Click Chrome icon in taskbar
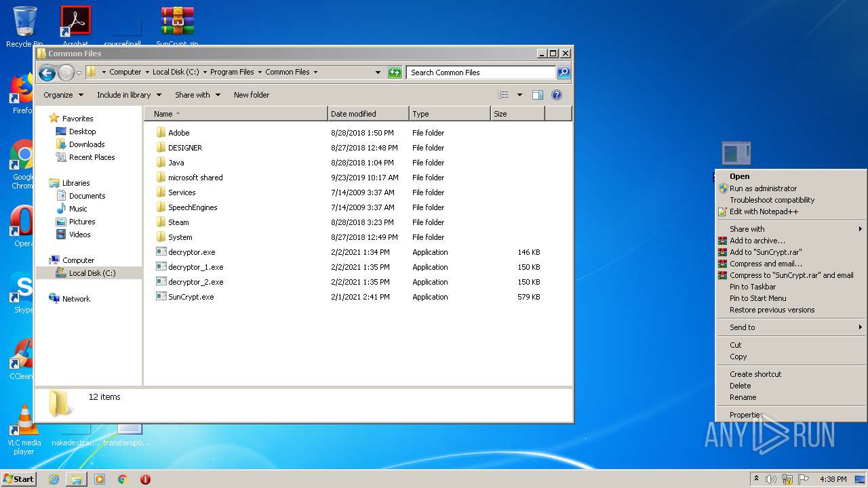 (x=123, y=479)
